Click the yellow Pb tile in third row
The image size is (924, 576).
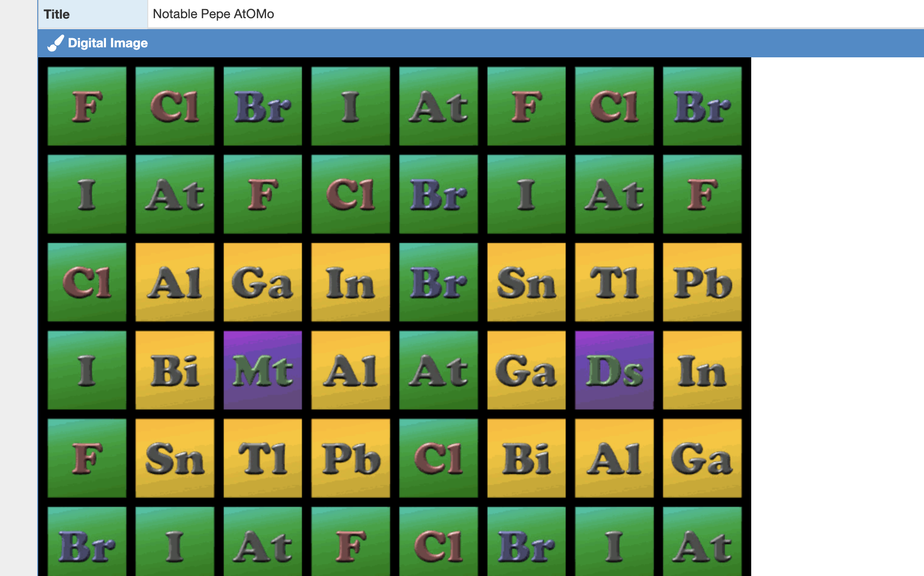(702, 282)
